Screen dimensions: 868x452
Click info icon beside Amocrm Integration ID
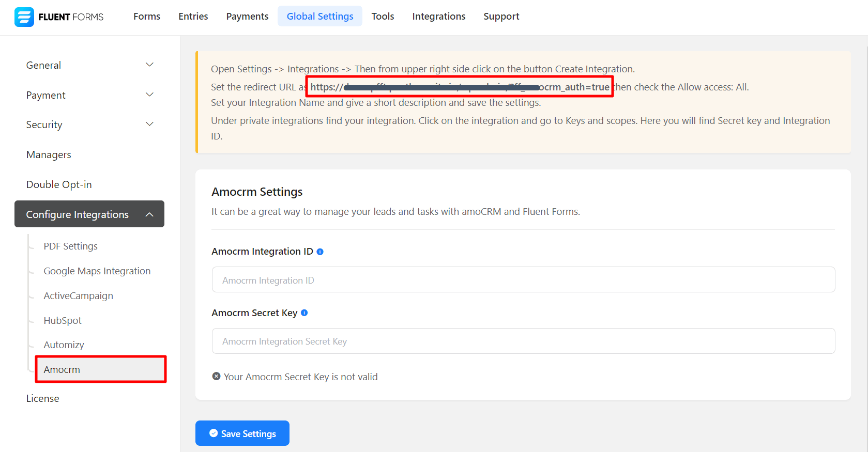coord(320,252)
